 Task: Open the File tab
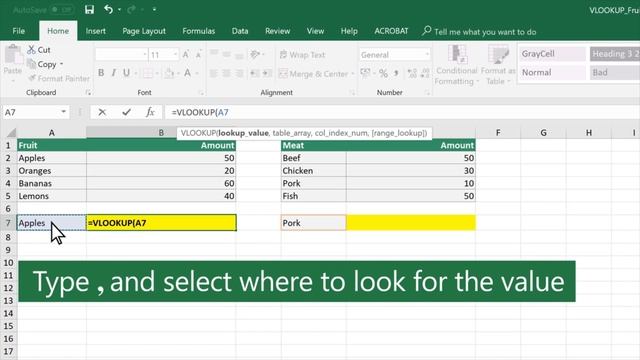click(18, 31)
